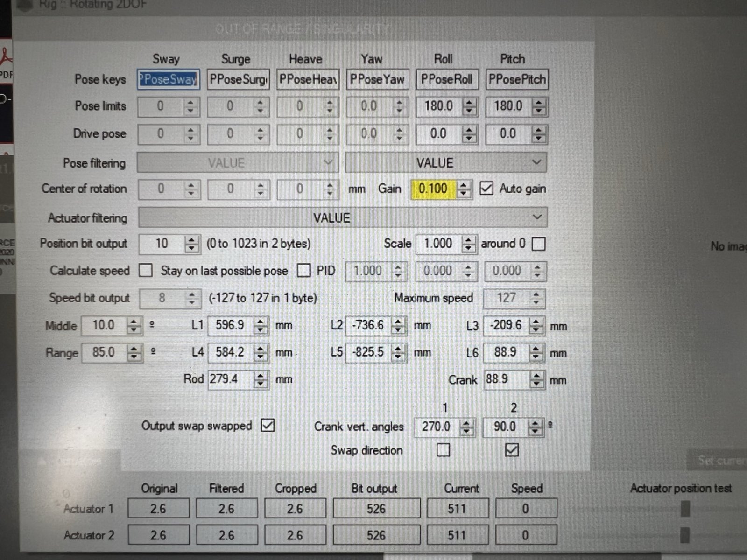The height and width of the screenshot is (560, 747).
Task: Click the L1 stepper arrows
Action: click(x=261, y=325)
